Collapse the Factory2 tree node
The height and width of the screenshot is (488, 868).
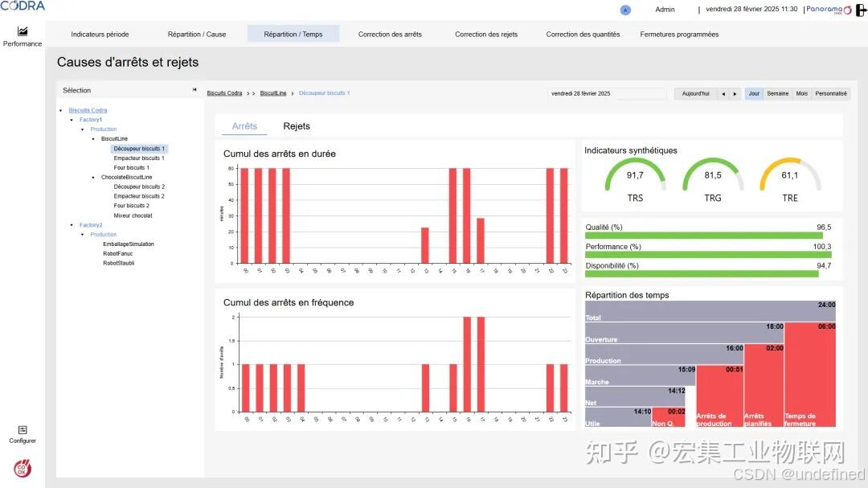click(72, 225)
